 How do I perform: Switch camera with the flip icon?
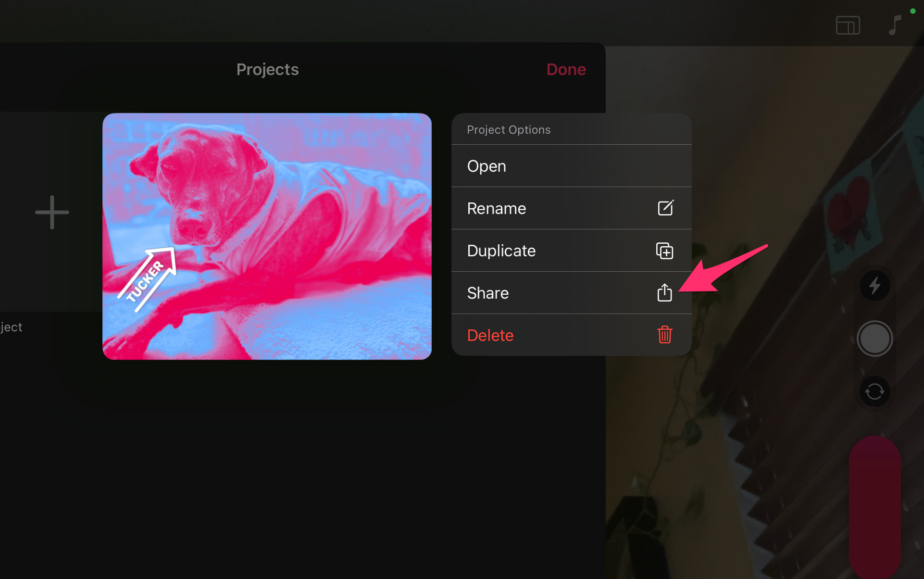click(874, 391)
